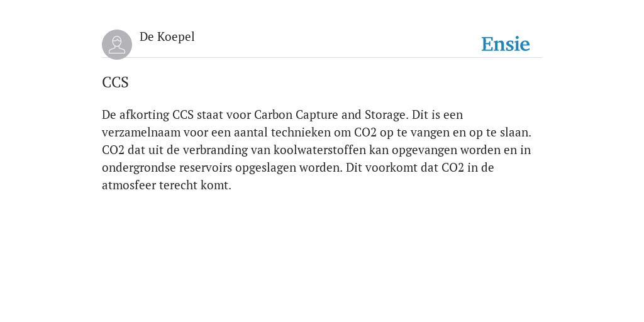The width and height of the screenshot is (644, 322).
Task: Click the words ondergrondse reservoirs
Action: tap(167, 168)
